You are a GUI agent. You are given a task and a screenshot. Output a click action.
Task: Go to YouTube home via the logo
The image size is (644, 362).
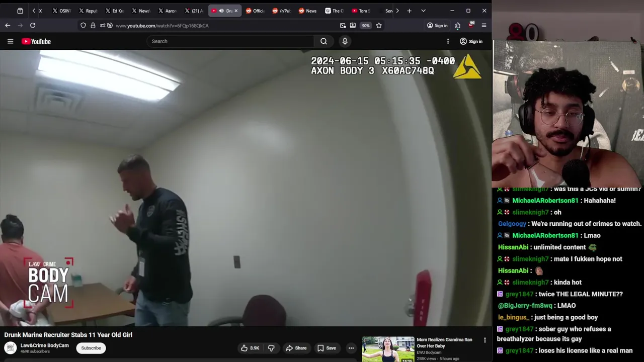pyautogui.click(x=36, y=41)
